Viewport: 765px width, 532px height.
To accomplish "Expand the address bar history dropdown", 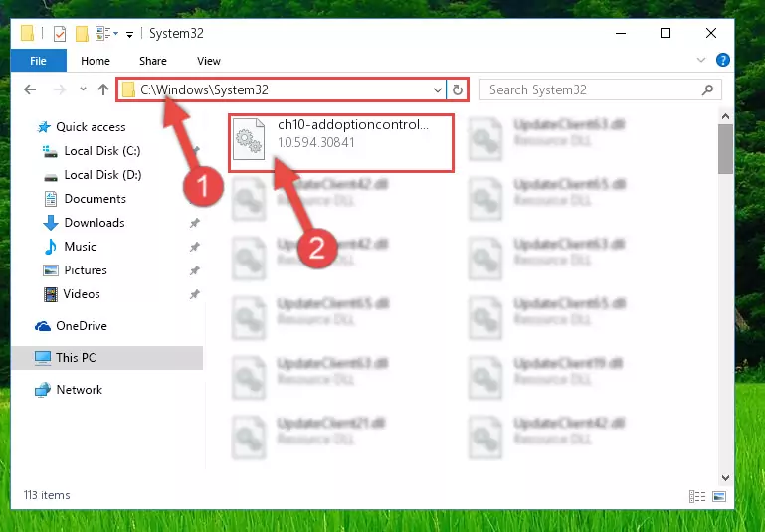I will 438,90.
